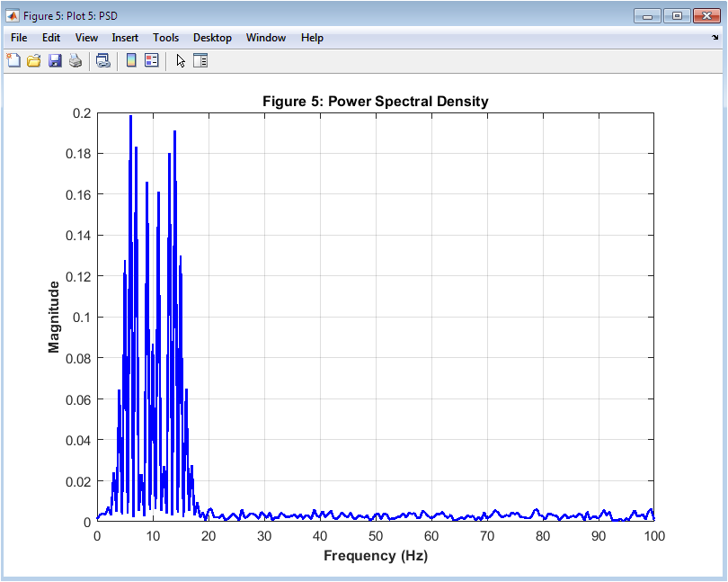Click the dock figure arrow at menu bar right
The height and width of the screenshot is (582, 728).
pyautogui.click(x=715, y=38)
